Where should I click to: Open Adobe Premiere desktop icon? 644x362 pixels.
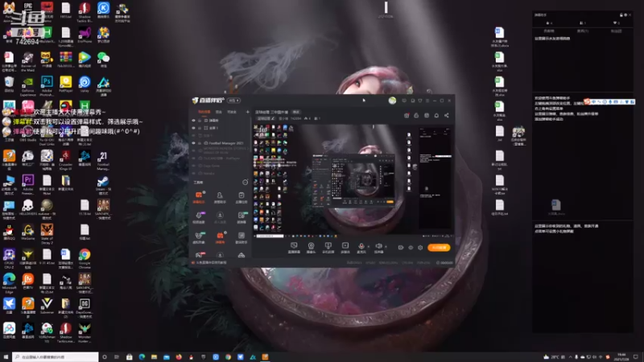pos(28,183)
